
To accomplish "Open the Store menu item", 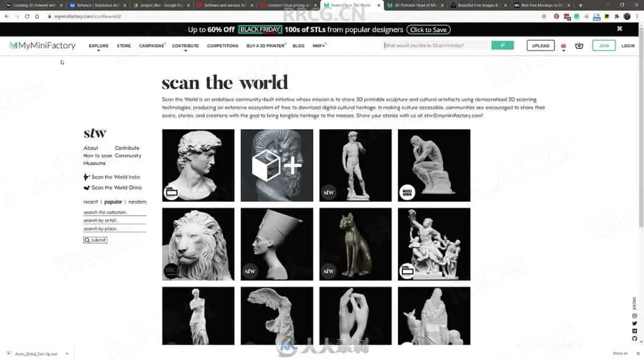I will point(124,46).
